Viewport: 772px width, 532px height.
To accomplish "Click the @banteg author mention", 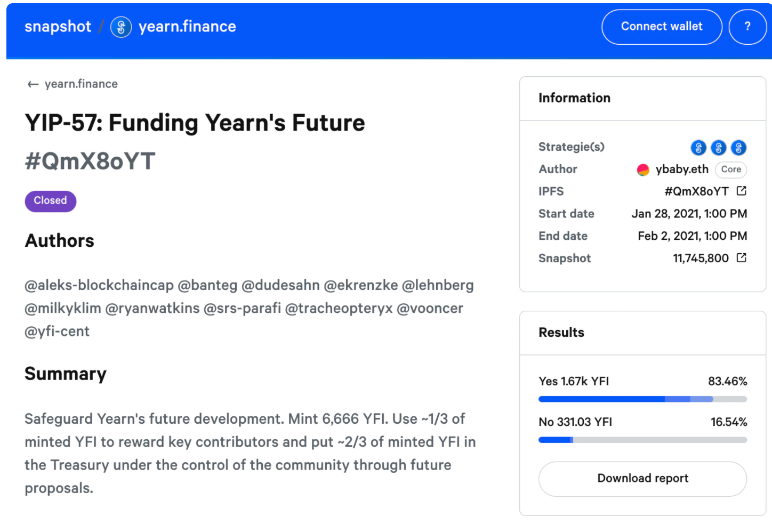I will click(x=207, y=285).
